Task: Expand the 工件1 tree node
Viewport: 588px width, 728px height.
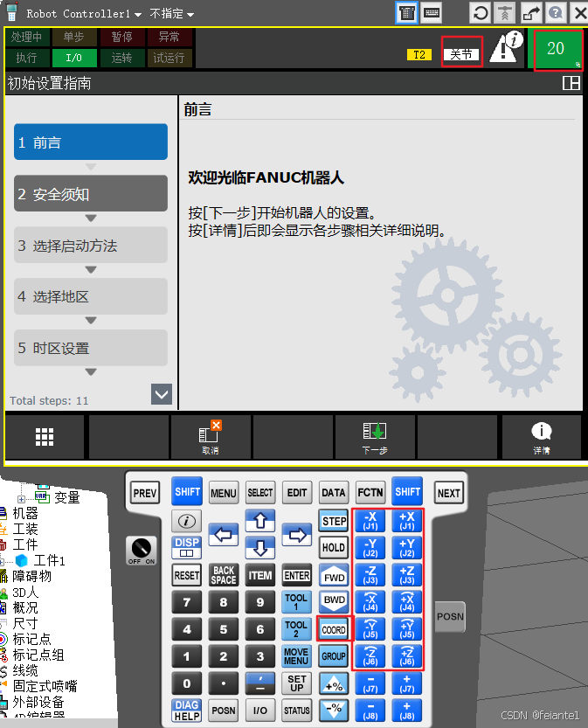Action: 2,561
